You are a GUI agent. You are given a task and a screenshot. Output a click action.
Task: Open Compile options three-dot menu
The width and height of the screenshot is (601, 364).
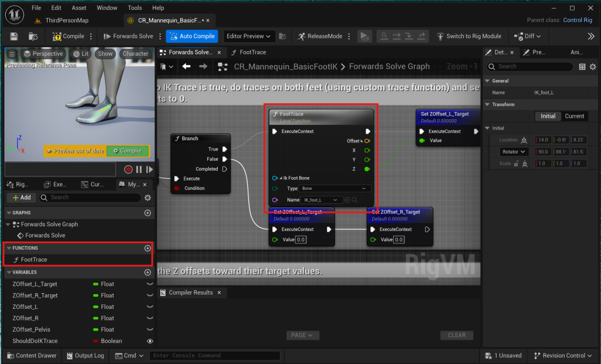[x=91, y=36]
